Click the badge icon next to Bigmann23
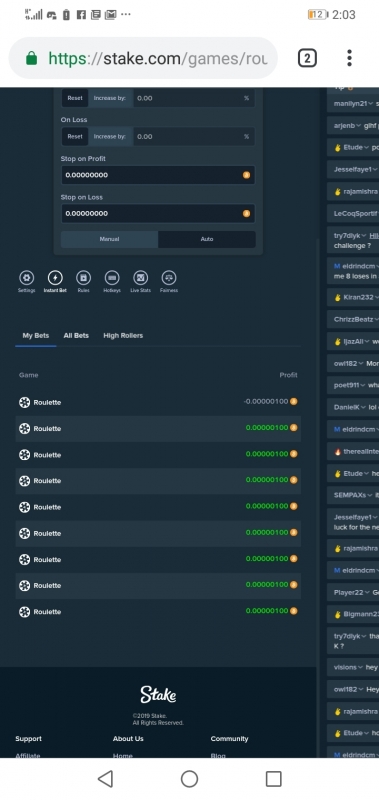This screenshot has height=800, width=379. click(337, 615)
